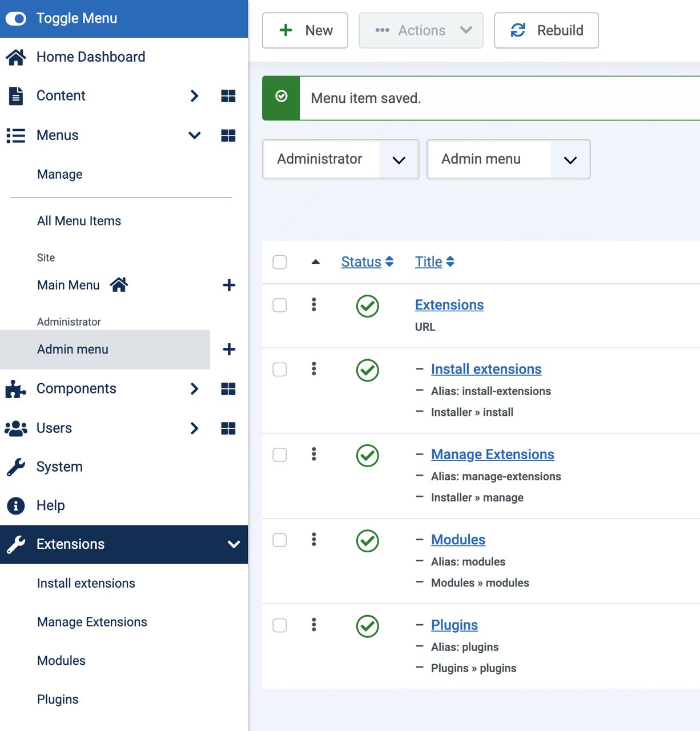
Task: Click the Rebuild button
Action: (x=546, y=30)
